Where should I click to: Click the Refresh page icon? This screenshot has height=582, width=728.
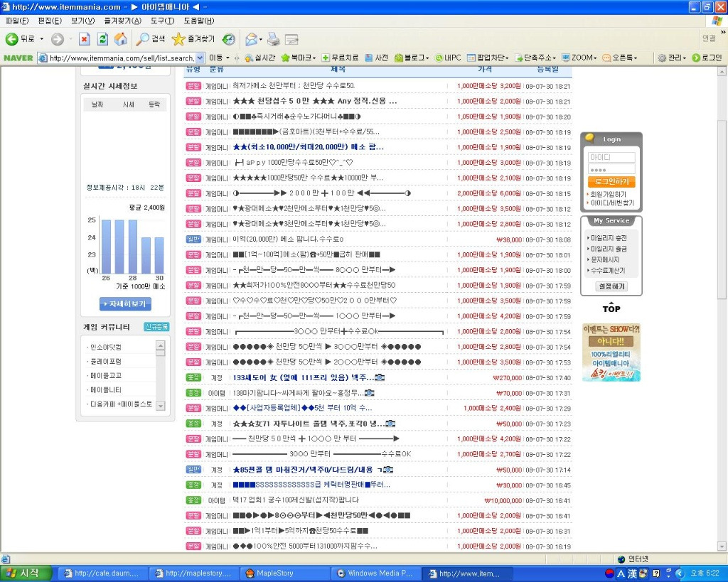103,39
